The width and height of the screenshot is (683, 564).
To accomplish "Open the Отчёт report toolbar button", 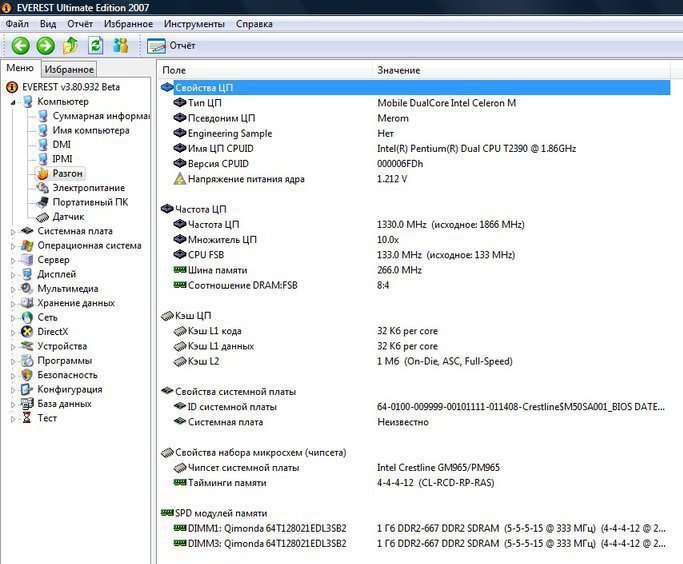I will click(171, 46).
